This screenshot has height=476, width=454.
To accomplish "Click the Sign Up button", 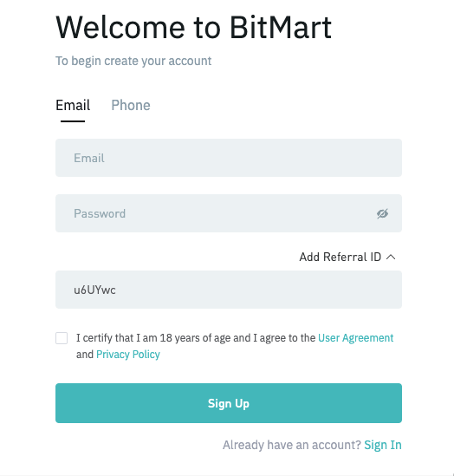I will pyautogui.click(x=229, y=403).
